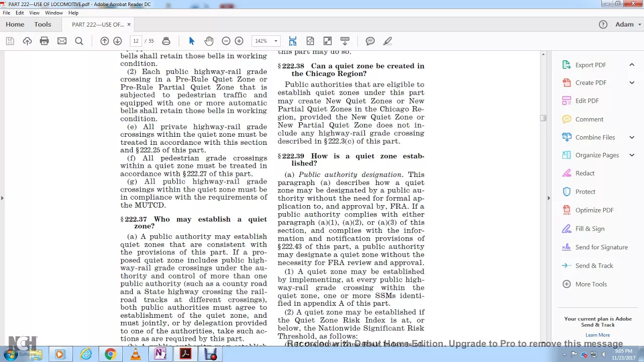Click the Full Screen mode icon
The width and height of the screenshot is (644, 362).
(328, 41)
